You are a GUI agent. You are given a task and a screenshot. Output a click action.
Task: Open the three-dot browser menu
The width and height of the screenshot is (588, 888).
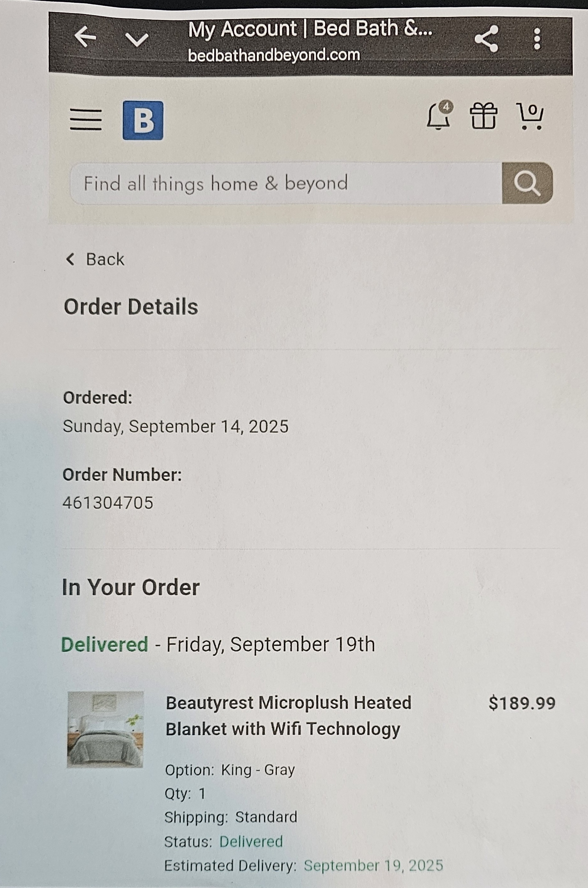537,39
